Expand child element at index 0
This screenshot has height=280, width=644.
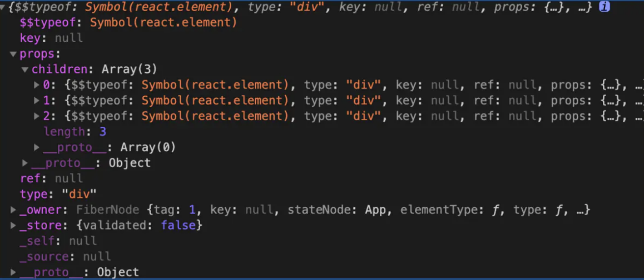pos(37,85)
